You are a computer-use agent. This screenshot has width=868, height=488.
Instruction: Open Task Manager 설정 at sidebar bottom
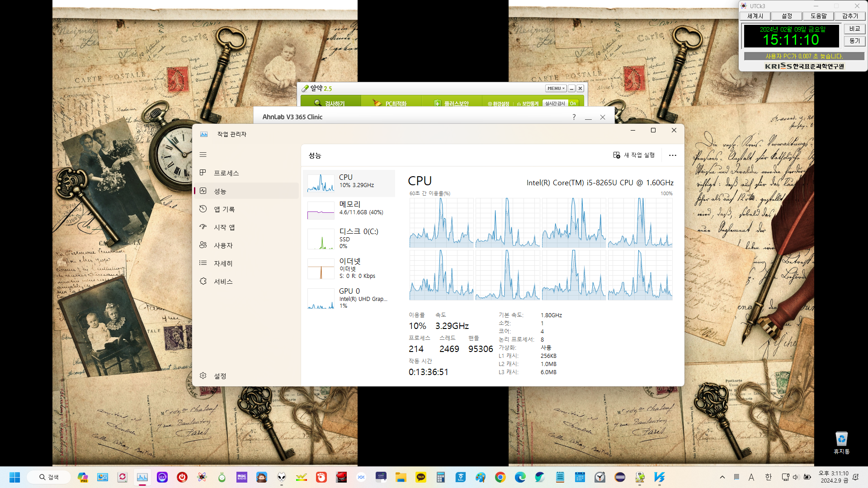246,376
